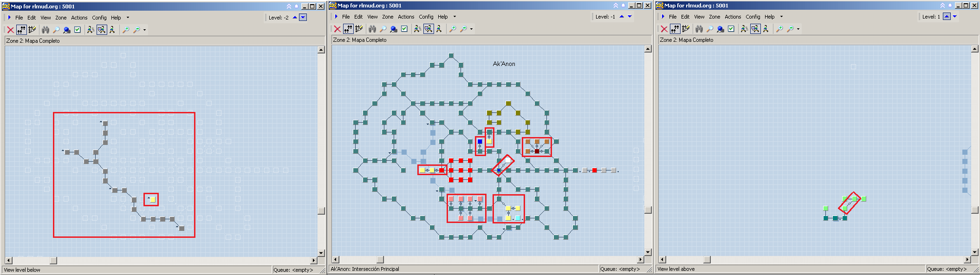The image size is (980, 275).
Task: Click the plain magnifying glass icon in the Level 1 window
Action: click(710, 29)
